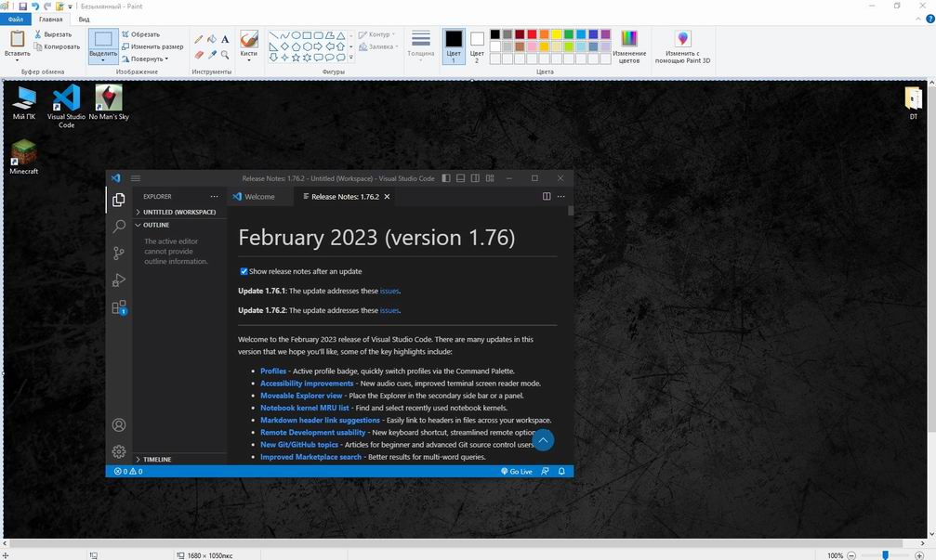936x560 pixels.
Task: Collapse the ribbon with the caret arrow
Action: [918, 20]
